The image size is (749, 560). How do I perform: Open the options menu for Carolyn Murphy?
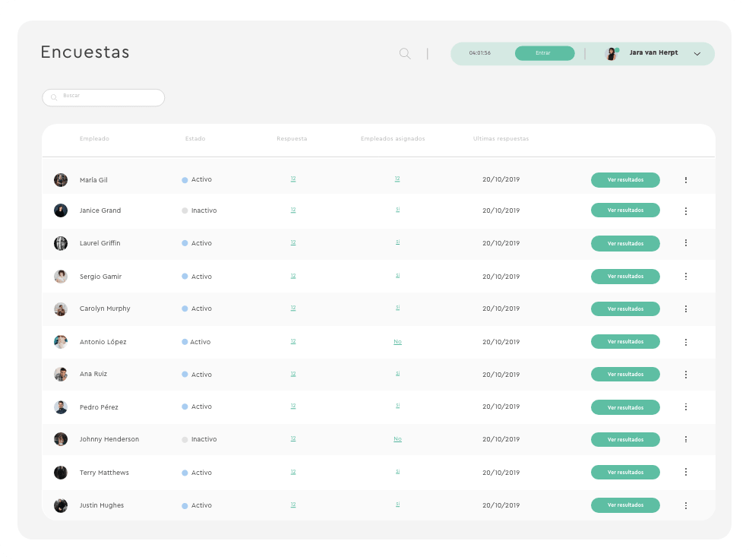coord(685,309)
